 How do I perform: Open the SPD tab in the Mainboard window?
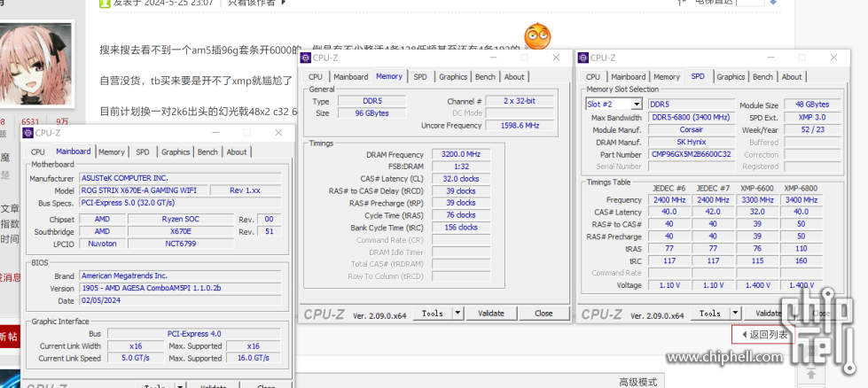tap(143, 152)
